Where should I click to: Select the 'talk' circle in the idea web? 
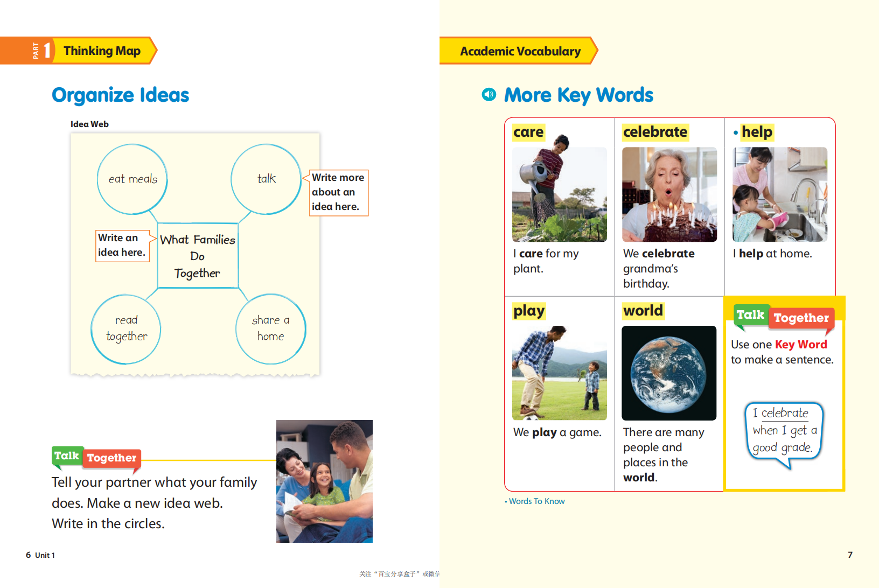[266, 179]
